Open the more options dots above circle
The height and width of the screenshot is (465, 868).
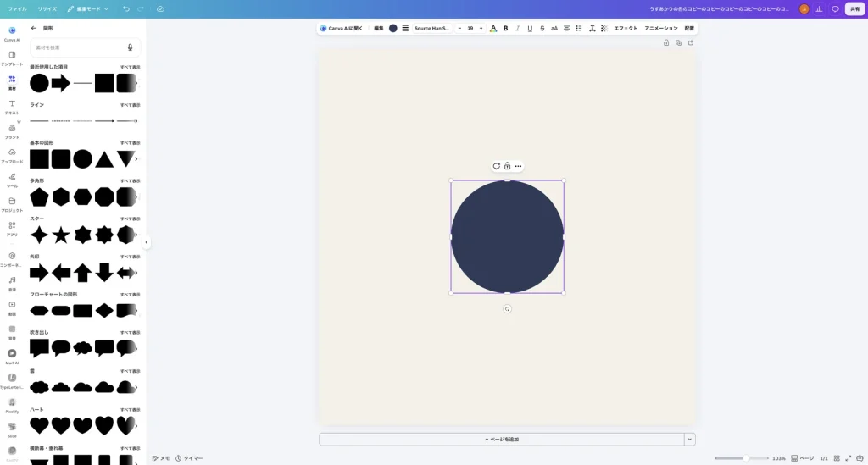(x=518, y=166)
